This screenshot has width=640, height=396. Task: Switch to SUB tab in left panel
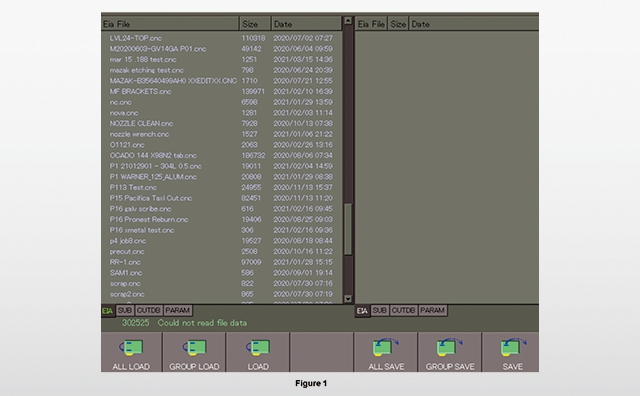point(125,310)
